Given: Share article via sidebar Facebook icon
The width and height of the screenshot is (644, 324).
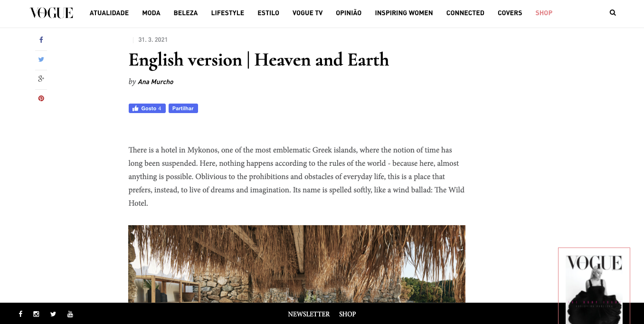Looking at the screenshot, I should tap(41, 40).
